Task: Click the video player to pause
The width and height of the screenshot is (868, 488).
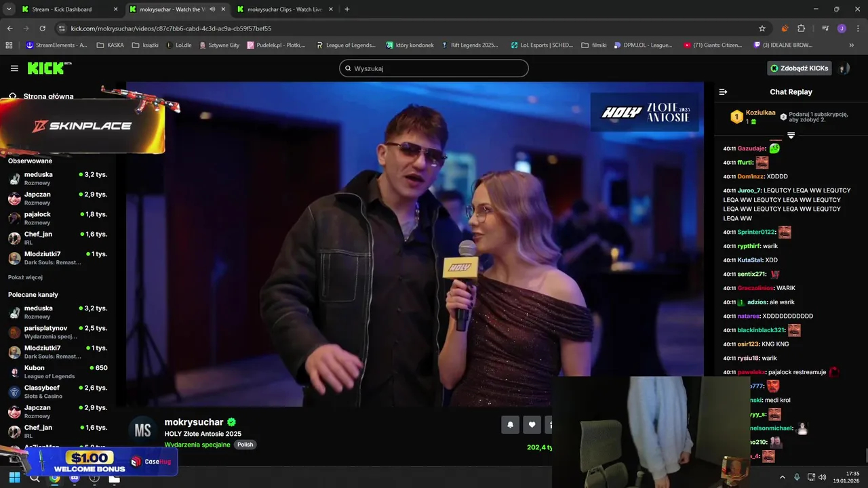Action: click(415, 244)
